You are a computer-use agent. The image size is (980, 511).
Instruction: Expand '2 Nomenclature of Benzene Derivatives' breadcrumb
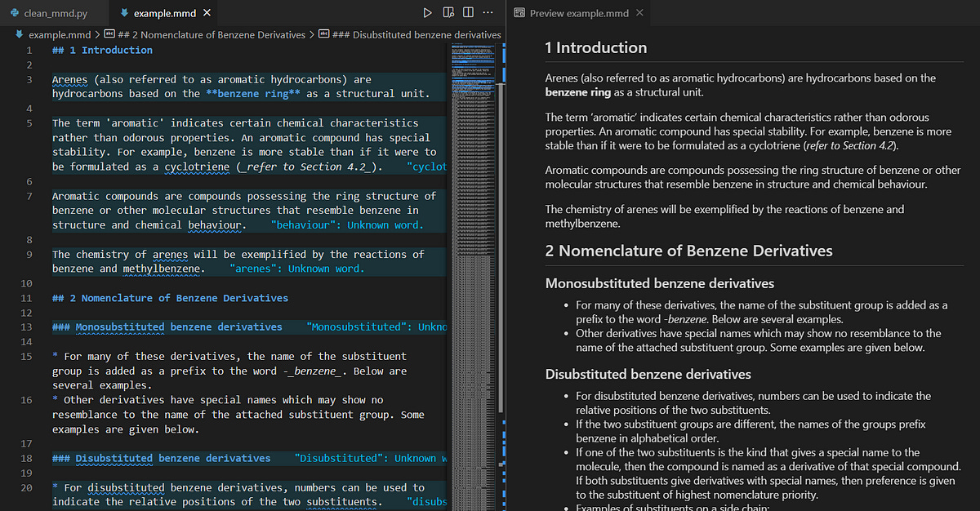click(x=211, y=35)
